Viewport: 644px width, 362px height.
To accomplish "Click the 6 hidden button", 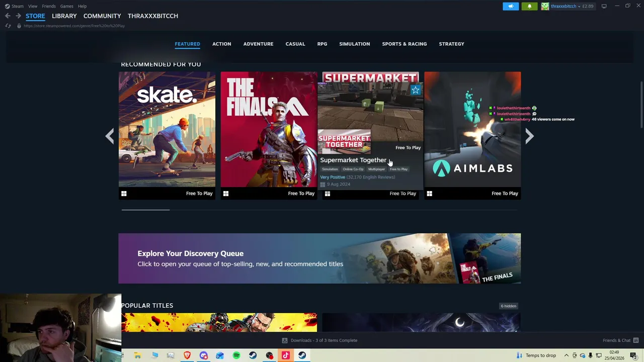I will coord(508,306).
